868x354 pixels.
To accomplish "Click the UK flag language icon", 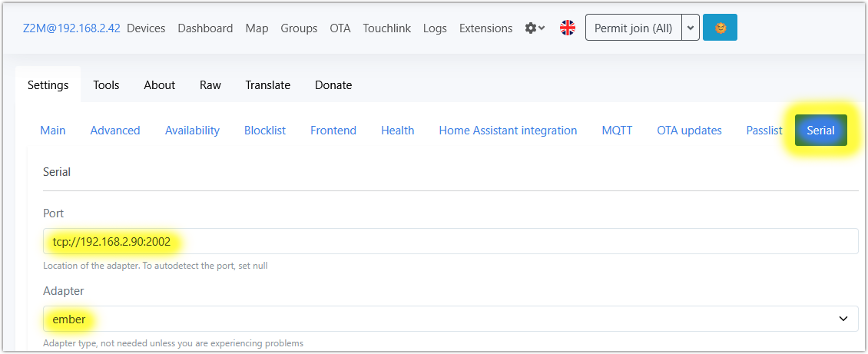I will click(568, 28).
